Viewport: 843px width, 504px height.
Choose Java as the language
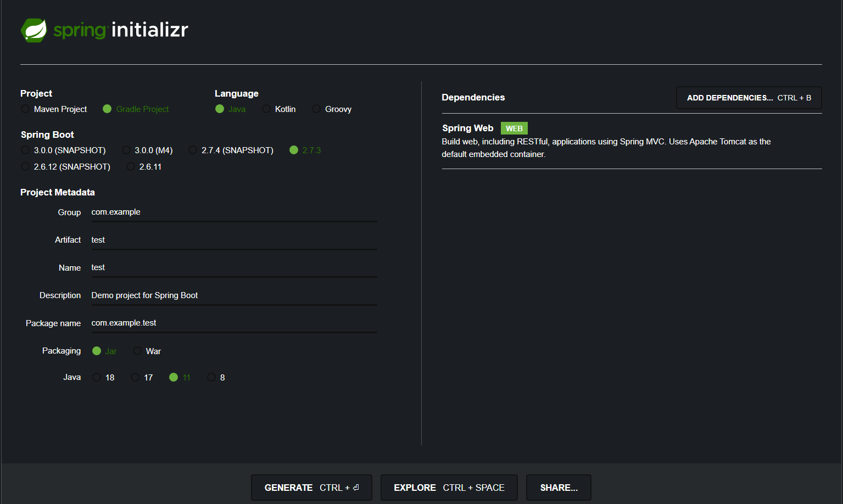point(220,109)
